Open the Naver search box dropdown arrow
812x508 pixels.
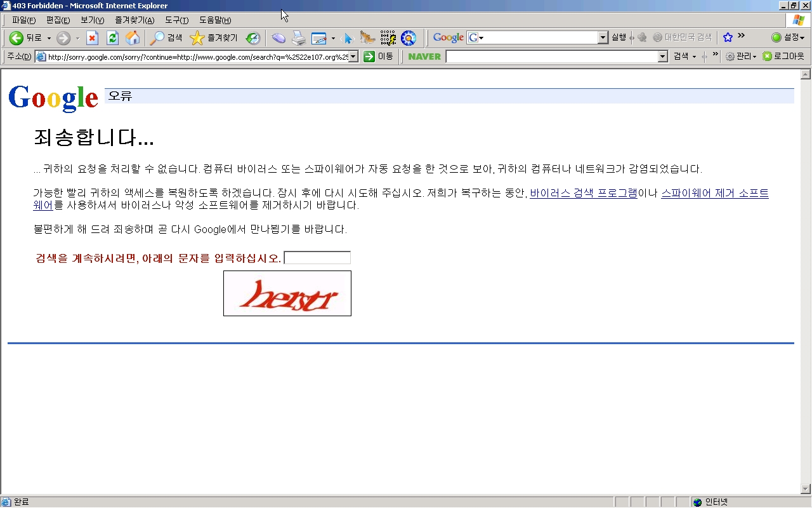click(x=663, y=57)
